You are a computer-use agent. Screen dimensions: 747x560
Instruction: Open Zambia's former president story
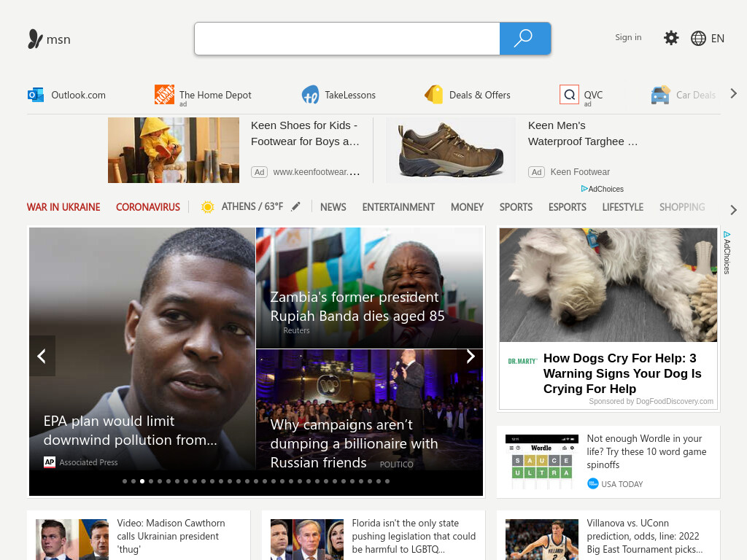click(357, 306)
